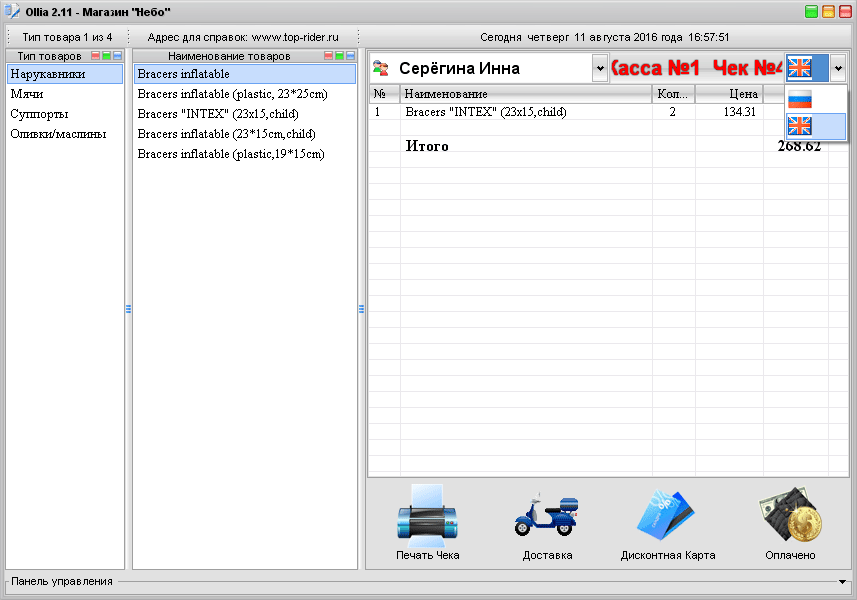Viewport: 857px width, 600px height.
Task: Click the cashier people icon beside Серёгина Инна
Action: (x=380, y=68)
